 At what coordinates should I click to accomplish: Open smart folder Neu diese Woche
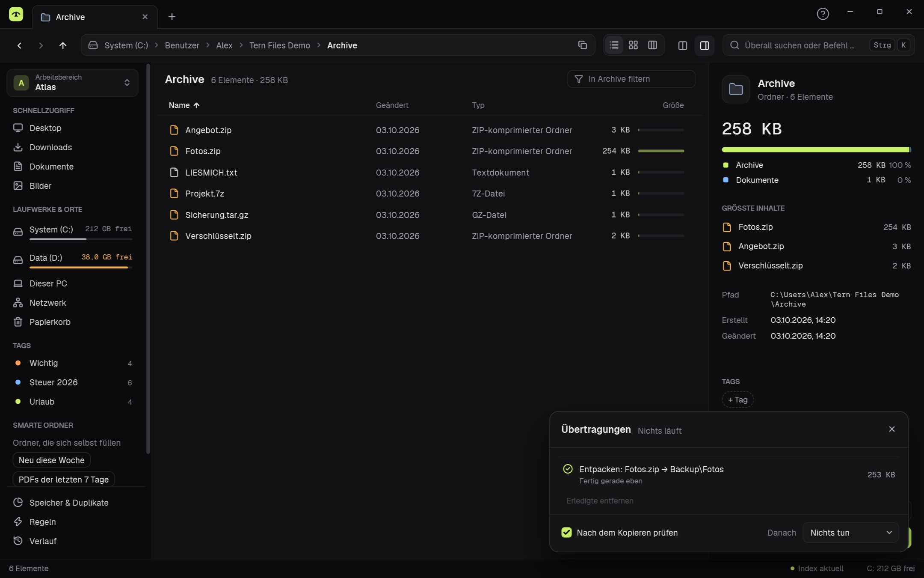pyautogui.click(x=51, y=460)
